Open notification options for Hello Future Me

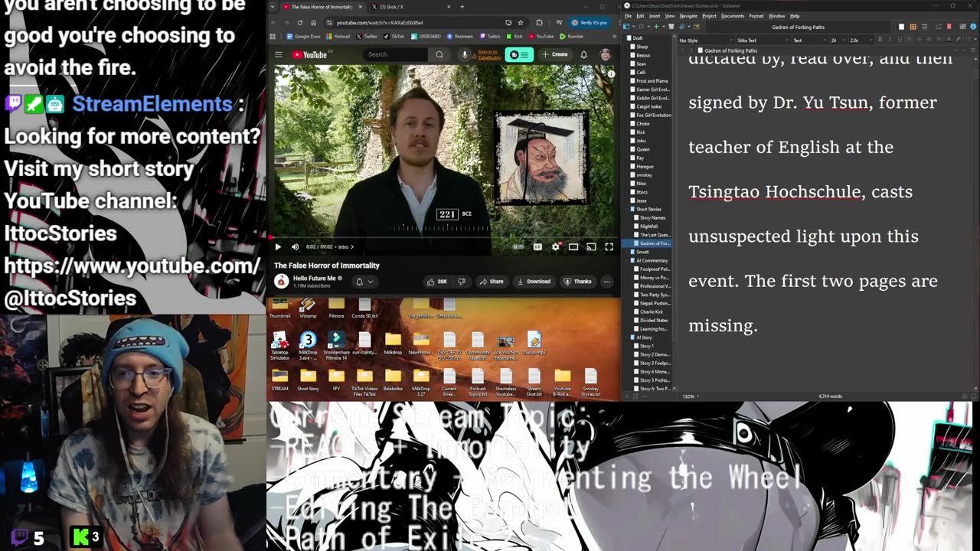point(364,282)
